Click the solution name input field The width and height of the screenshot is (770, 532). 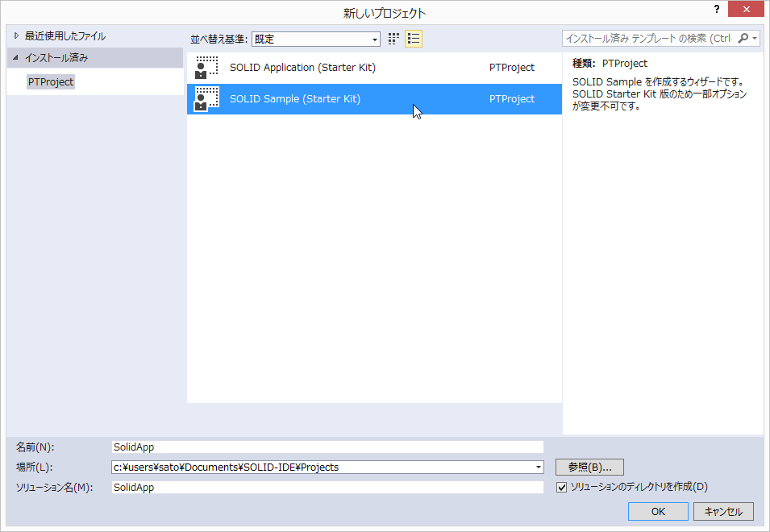327,488
